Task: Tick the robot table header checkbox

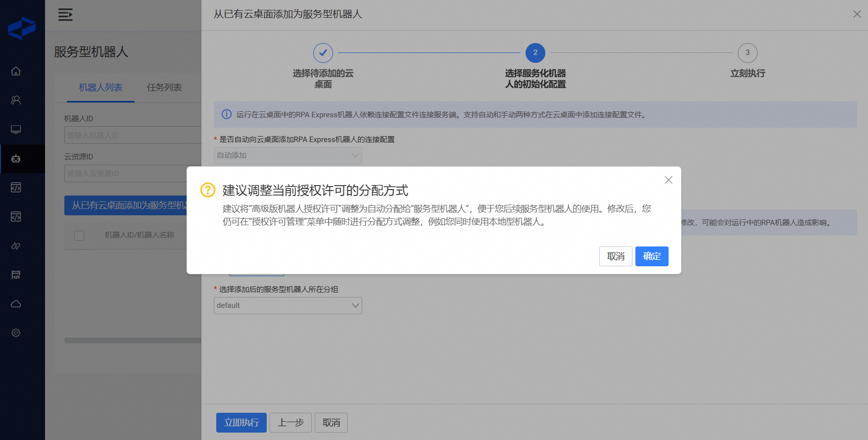Action: click(79, 236)
